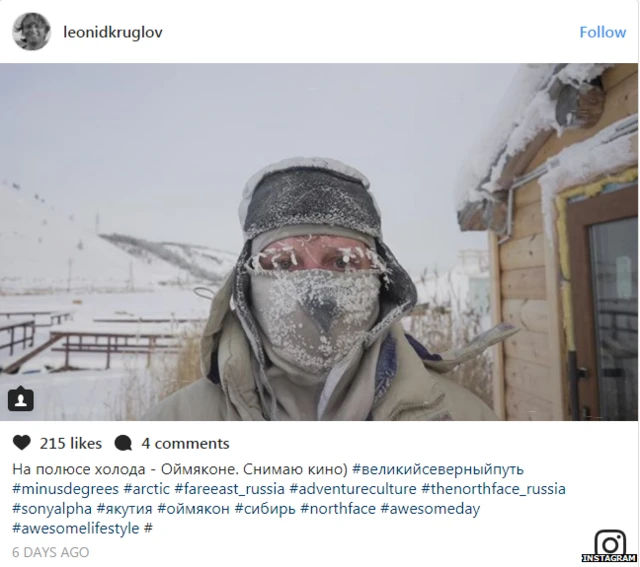The image size is (640, 567).
Task: Click the Instagram logo icon
Action: pyautogui.click(x=610, y=546)
